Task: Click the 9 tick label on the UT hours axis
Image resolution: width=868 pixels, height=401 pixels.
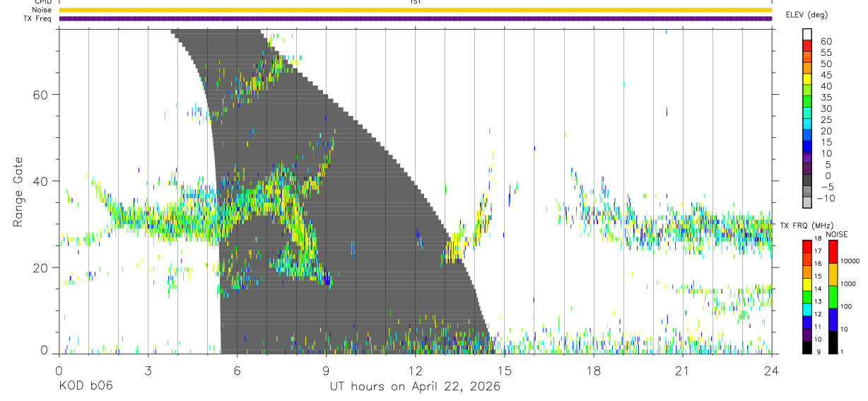Action: pos(326,370)
